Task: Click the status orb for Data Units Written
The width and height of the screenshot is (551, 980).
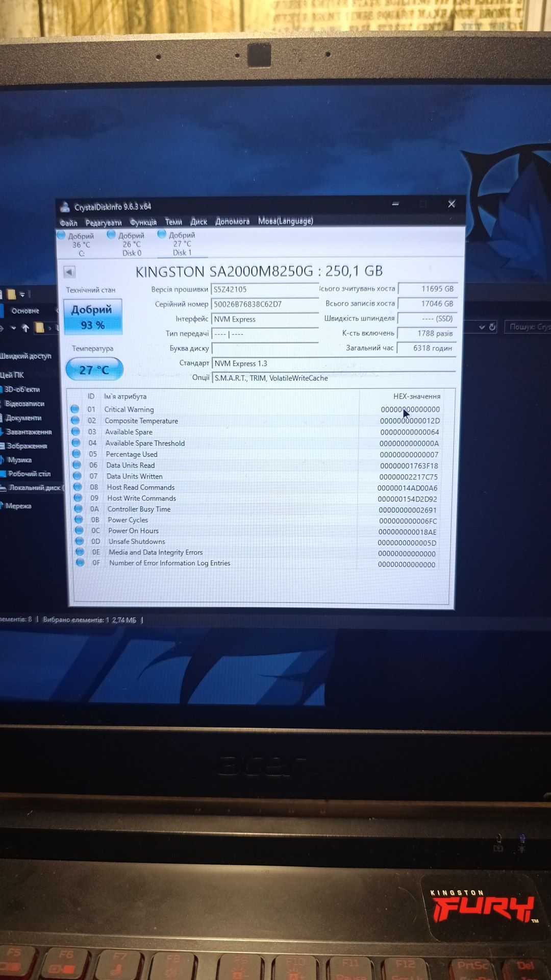Action: (x=77, y=476)
